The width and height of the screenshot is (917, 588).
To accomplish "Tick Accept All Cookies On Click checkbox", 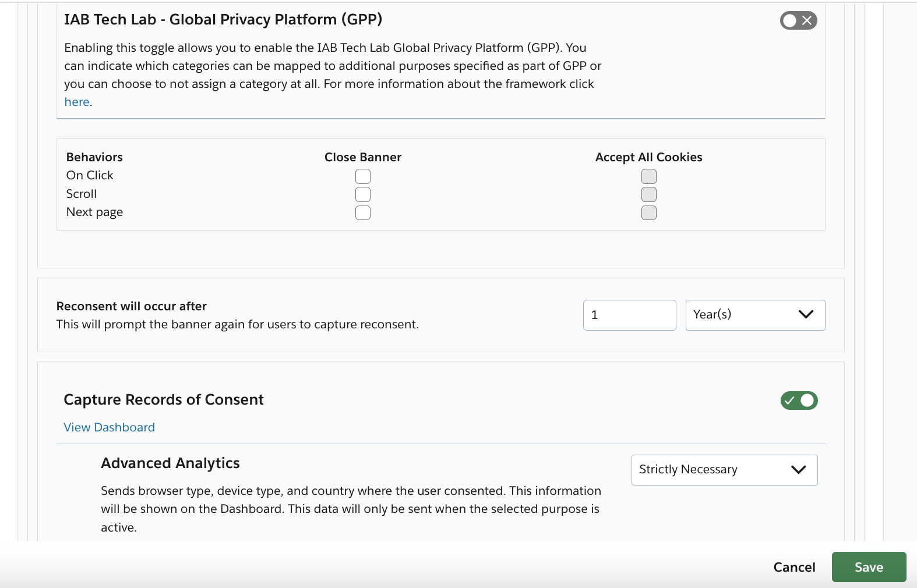I will click(648, 176).
